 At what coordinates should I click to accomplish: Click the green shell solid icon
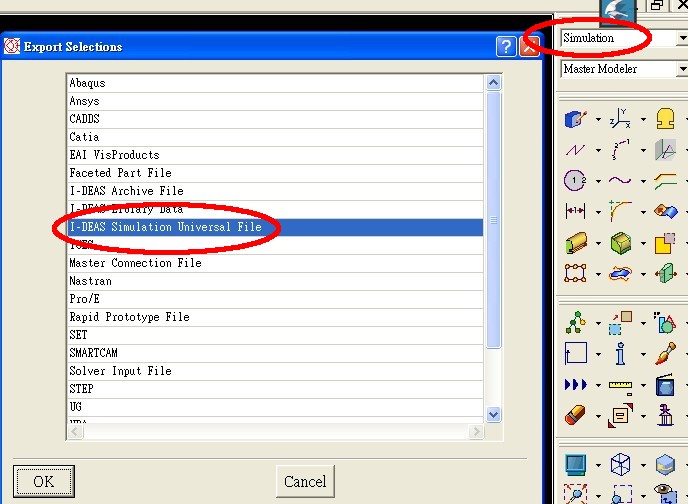click(x=621, y=243)
